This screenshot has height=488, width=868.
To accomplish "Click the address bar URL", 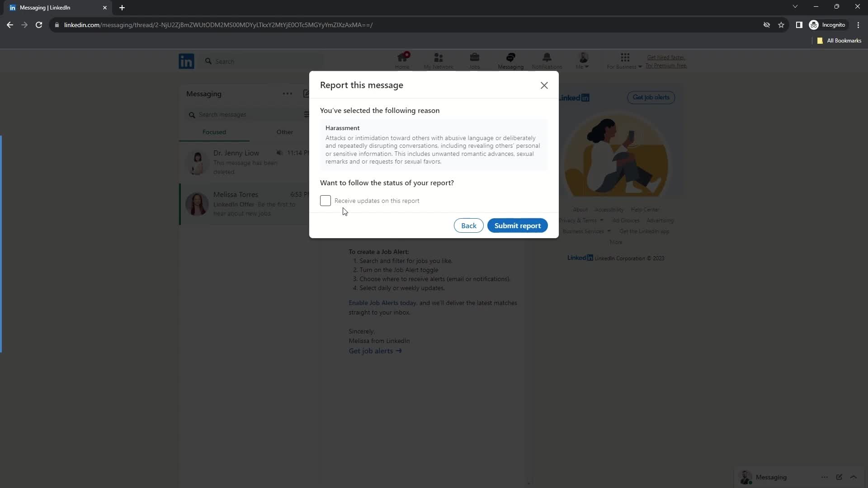I will pos(218,25).
